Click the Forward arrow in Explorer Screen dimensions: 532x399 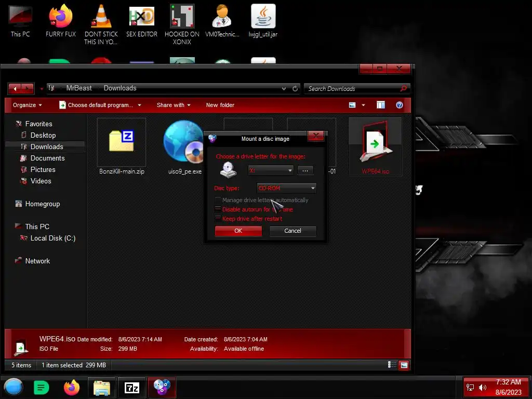pos(28,89)
